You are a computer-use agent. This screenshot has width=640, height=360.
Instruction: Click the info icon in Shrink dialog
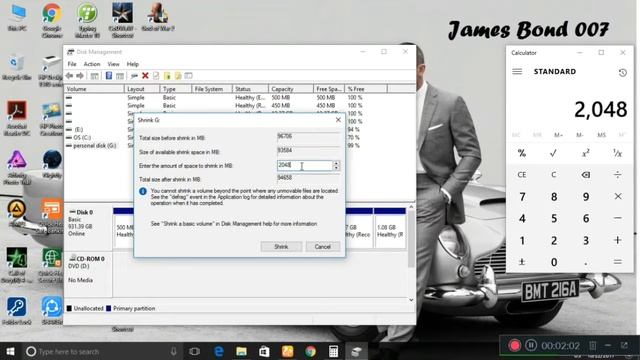tap(143, 191)
